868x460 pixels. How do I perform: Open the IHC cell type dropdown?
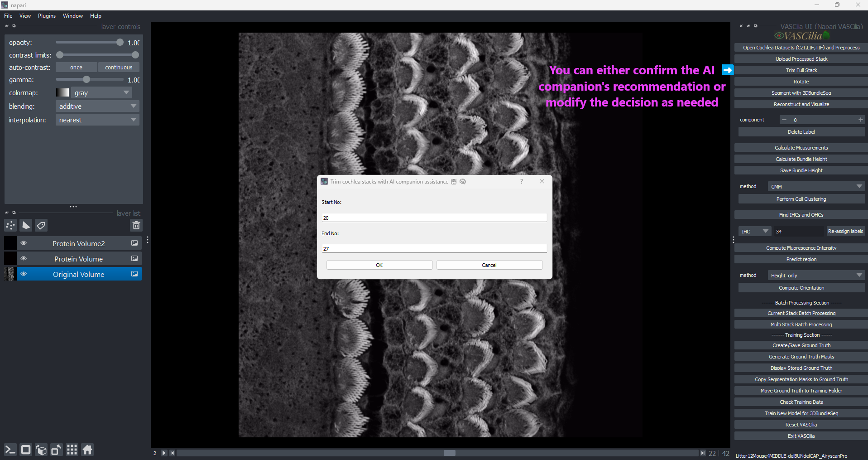coord(754,231)
